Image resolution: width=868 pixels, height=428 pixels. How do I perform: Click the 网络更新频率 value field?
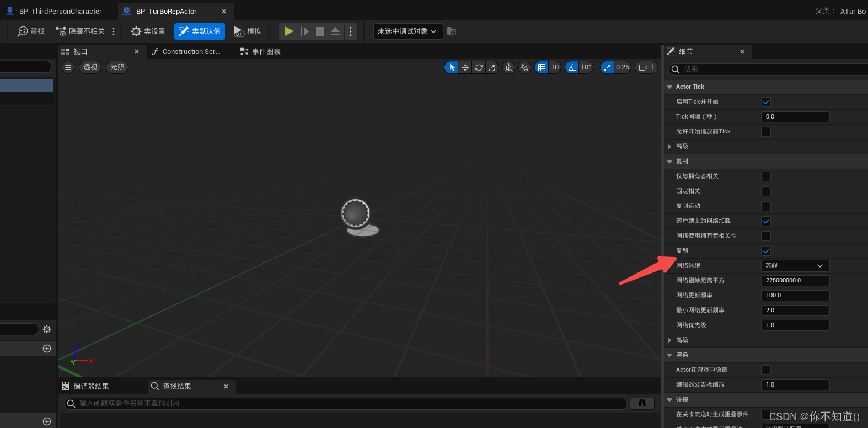tap(795, 296)
